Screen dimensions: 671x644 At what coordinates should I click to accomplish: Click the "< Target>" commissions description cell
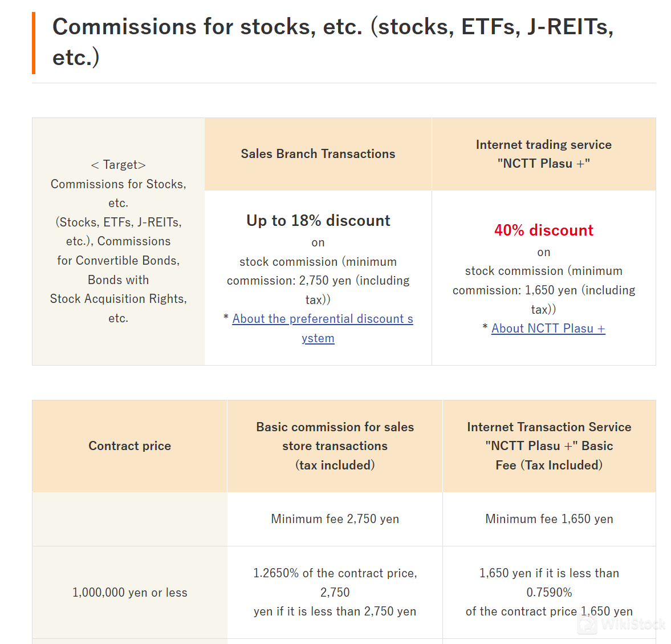(119, 241)
